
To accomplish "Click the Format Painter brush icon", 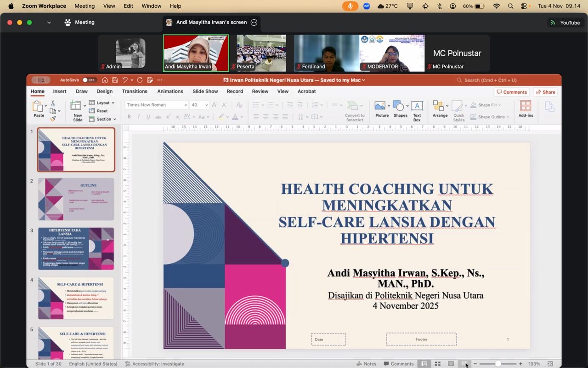I will [x=53, y=119].
